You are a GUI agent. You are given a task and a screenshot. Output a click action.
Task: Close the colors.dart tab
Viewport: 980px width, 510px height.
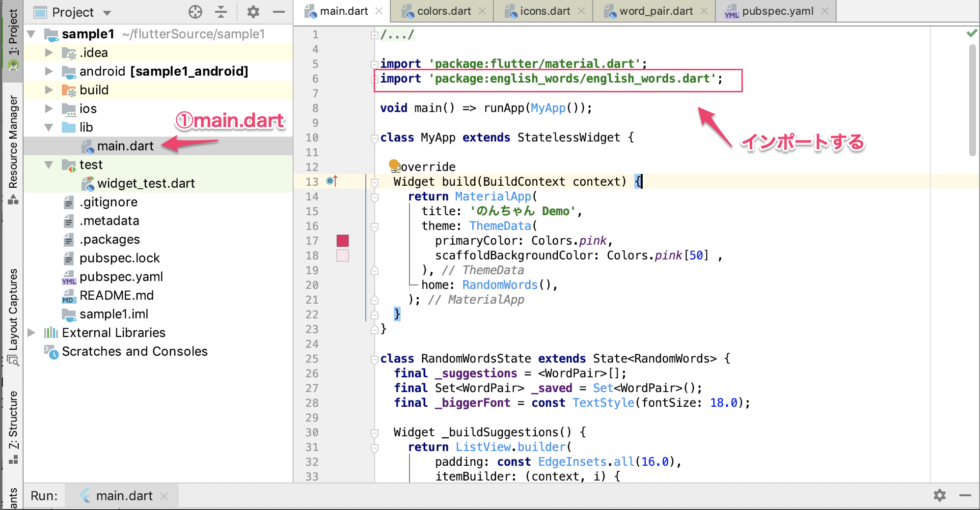pos(482,11)
